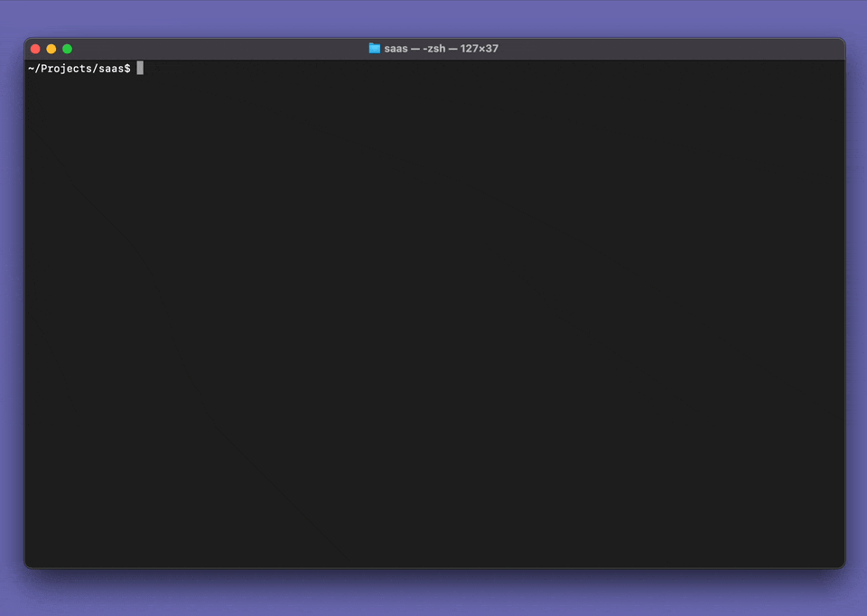Click the blue folder icon in title bar
Image resolution: width=867 pixels, height=616 pixels.
(x=374, y=48)
